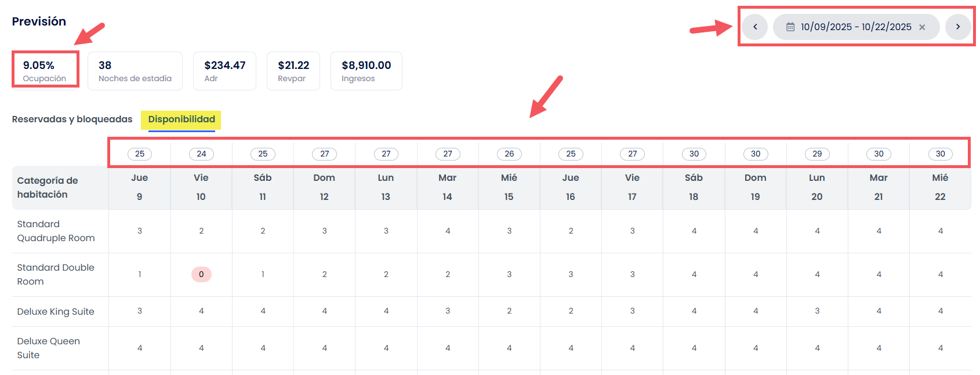Click total availability badge 24 for Vie 10
The height and width of the screenshot is (375, 980).
[x=201, y=154]
